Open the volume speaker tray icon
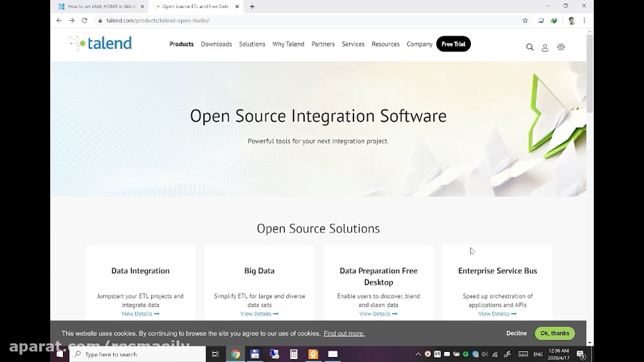The height and width of the screenshot is (362, 644). coord(484,354)
